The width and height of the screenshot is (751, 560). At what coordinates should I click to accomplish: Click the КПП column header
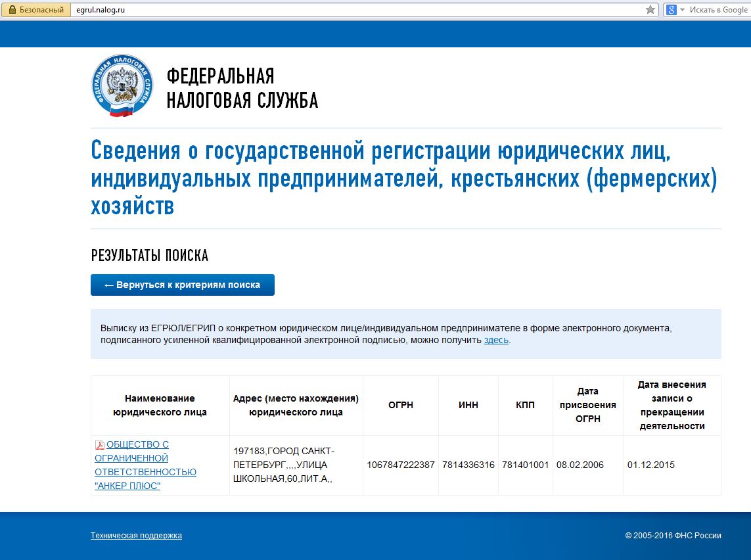pyautogui.click(x=525, y=405)
